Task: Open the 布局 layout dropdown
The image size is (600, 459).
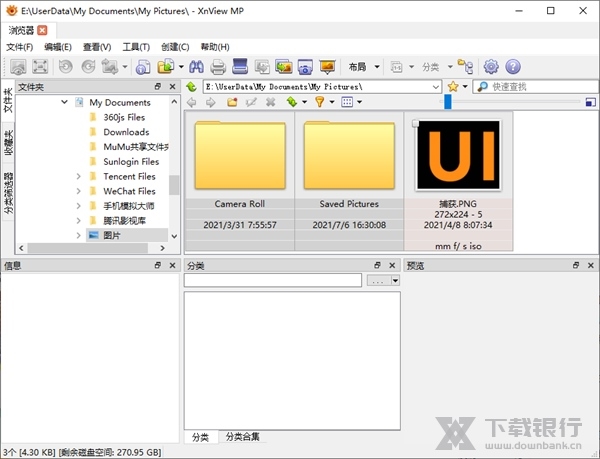Action: (377, 67)
